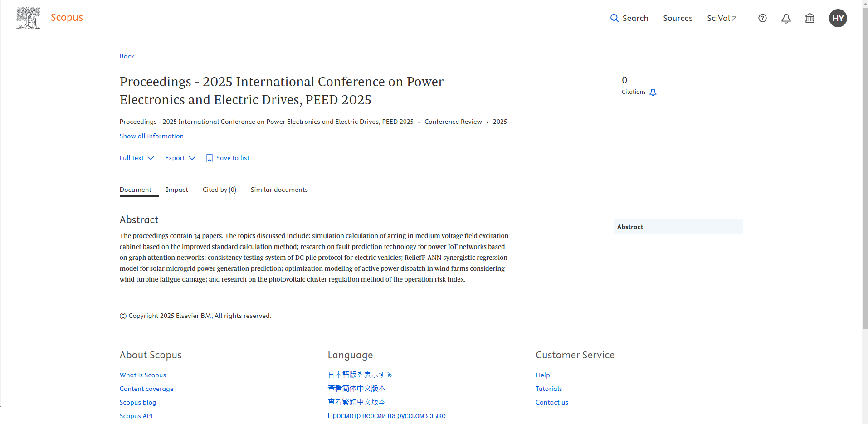Viewport: 868px width, 424px height.
Task: Jump to Abstract in the side navigation
Action: (x=630, y=227)
